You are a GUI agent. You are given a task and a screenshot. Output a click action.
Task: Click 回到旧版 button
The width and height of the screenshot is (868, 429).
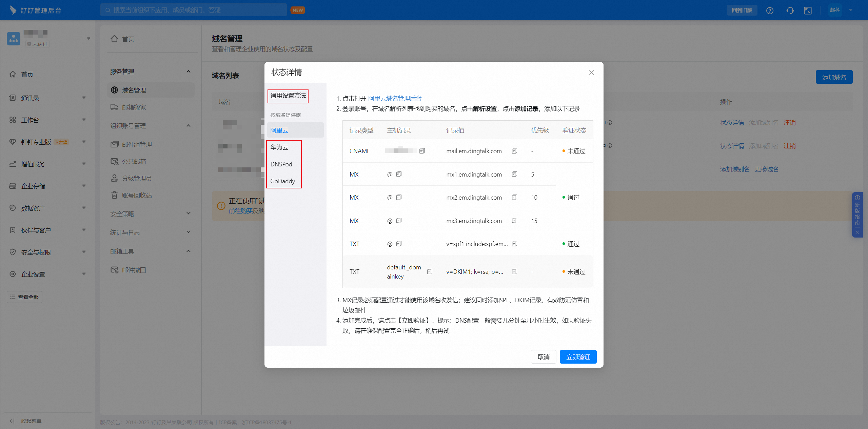(x=742, y=10)
